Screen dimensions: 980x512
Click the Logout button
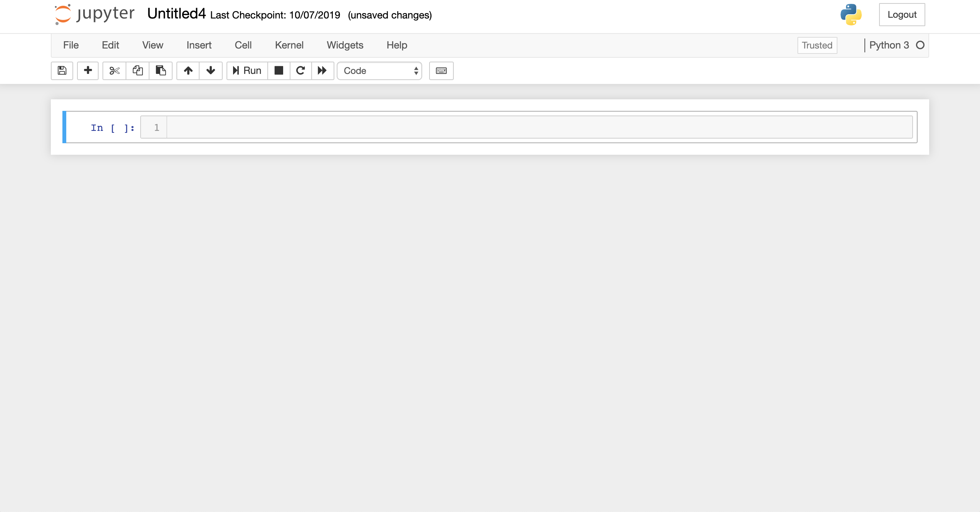(x=901, y=14)
